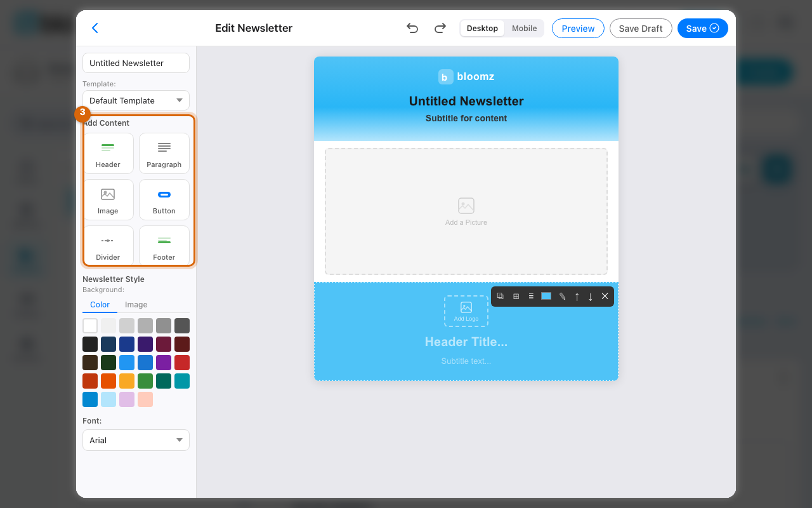Pick the black background swatch

[90, 344]
